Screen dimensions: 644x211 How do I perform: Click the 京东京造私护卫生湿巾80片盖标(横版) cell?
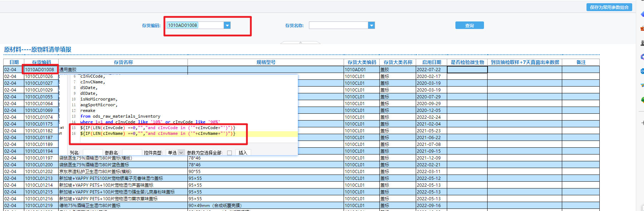point(123,172)
